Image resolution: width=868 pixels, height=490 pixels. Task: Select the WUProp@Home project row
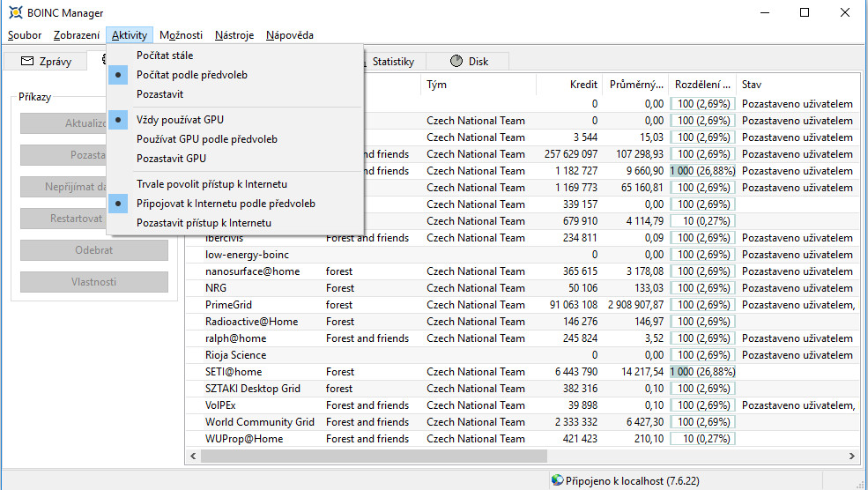522,439
